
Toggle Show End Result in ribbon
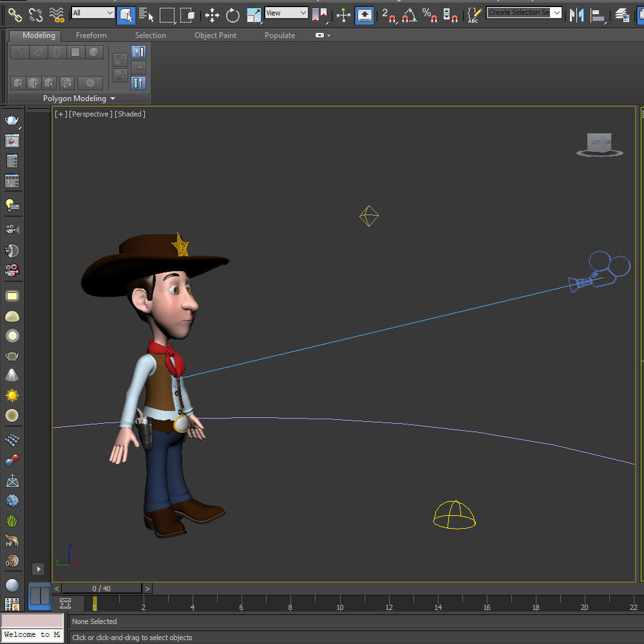point(138,52)
